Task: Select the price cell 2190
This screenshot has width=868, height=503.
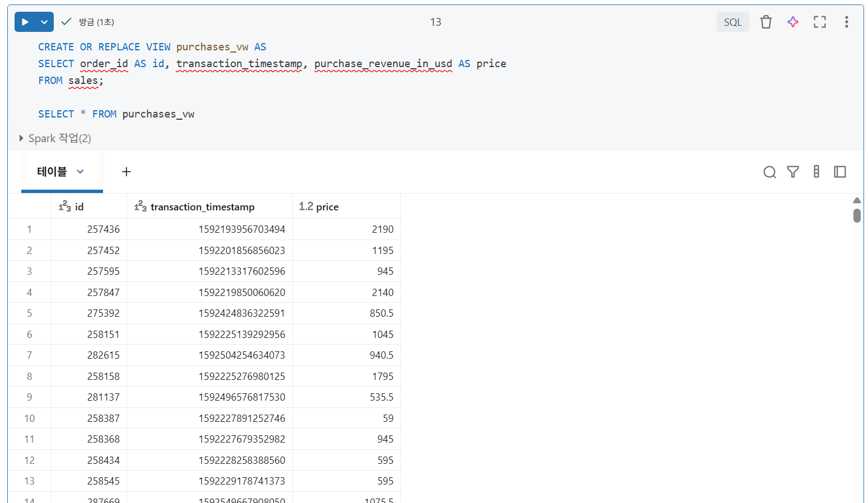Action: pyautogui.click(x=347, y=229)
